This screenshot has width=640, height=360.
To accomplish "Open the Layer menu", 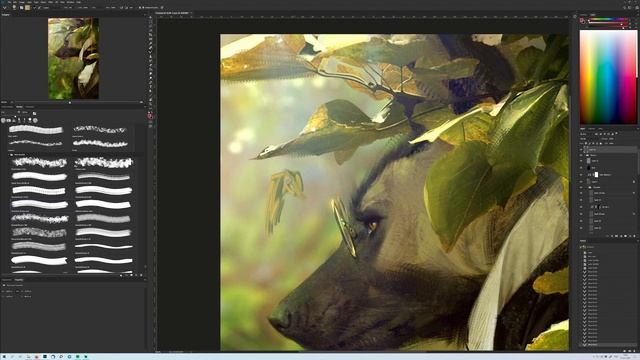I will point(29,2).
